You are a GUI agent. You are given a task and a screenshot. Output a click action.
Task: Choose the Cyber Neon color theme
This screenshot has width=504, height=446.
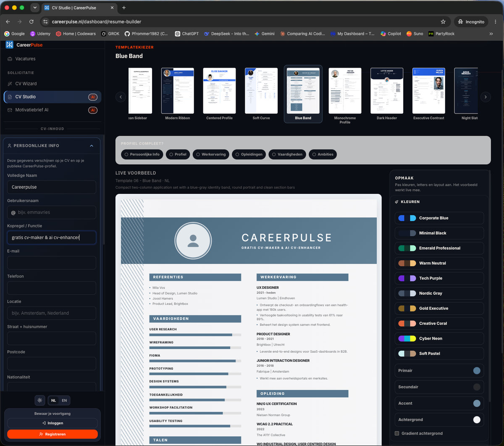point(439,338)
